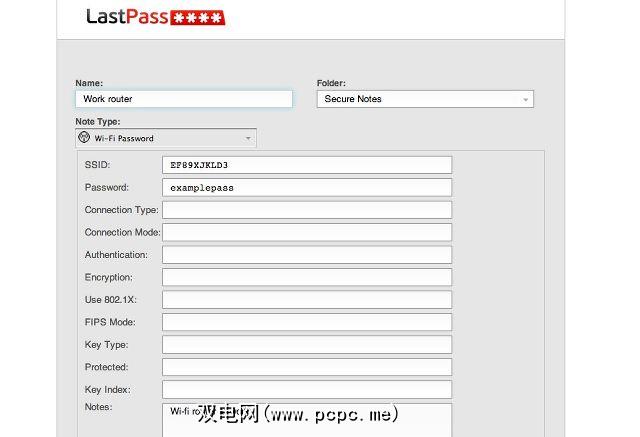
Task: Click the Notes text area
Action: pyautogui.click(x=307, y=420)
